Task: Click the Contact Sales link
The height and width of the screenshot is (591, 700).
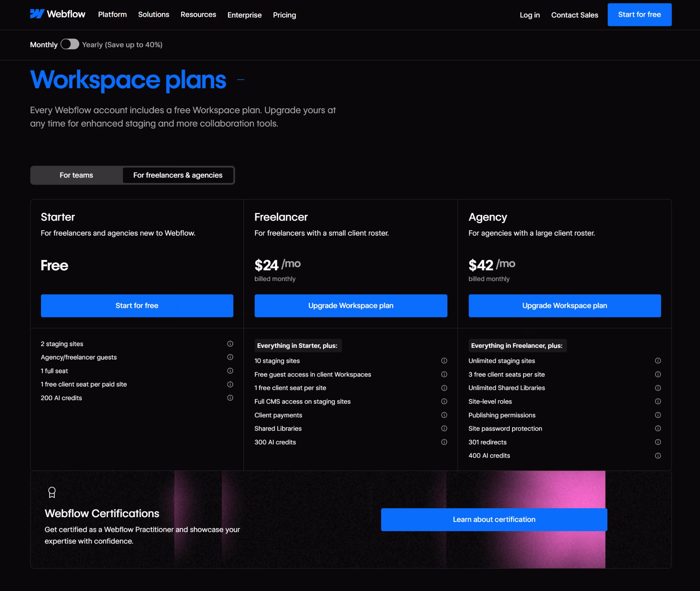Action: click(x=575, y=15)
